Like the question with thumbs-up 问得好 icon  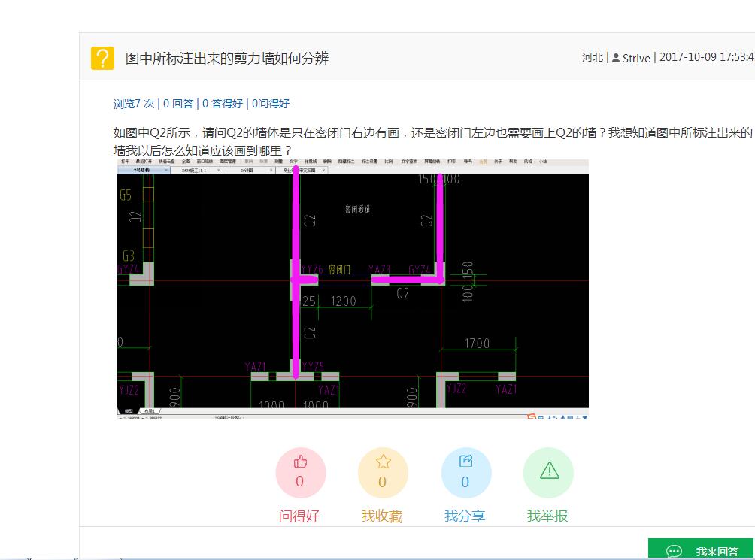pyautogui.click(x=301, y=473)
